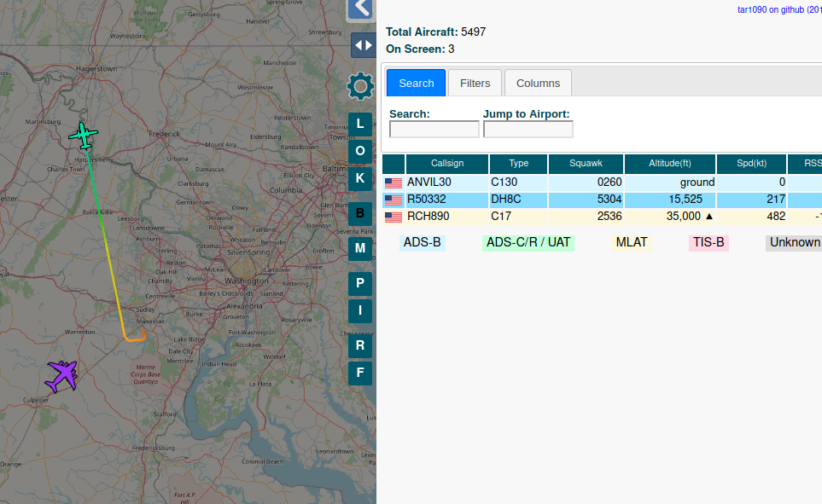Select the RCH890 aircraft row
The width and height of the screenshot is (822, 504).
pyautogui.click(x=602, y=217)
